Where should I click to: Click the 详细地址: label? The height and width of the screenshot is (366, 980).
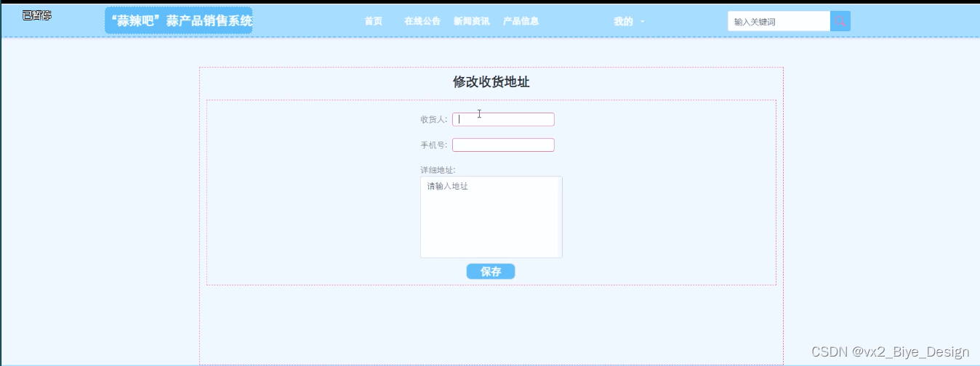(438, 170)
